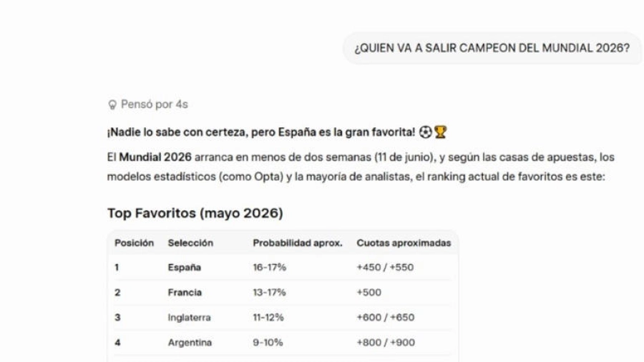
Task: Click the 'Probabilidad aprox.' column header
Action: tap(298, 243)
